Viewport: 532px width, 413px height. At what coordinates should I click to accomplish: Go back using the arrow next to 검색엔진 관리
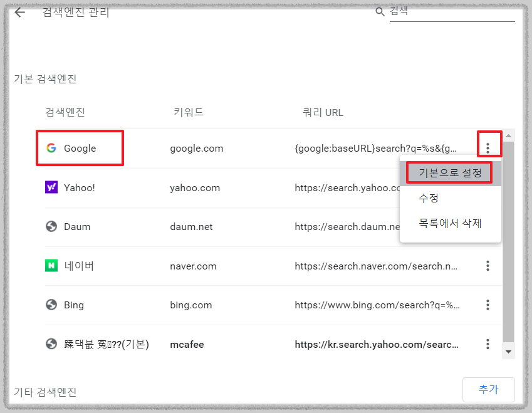point(20,13)
